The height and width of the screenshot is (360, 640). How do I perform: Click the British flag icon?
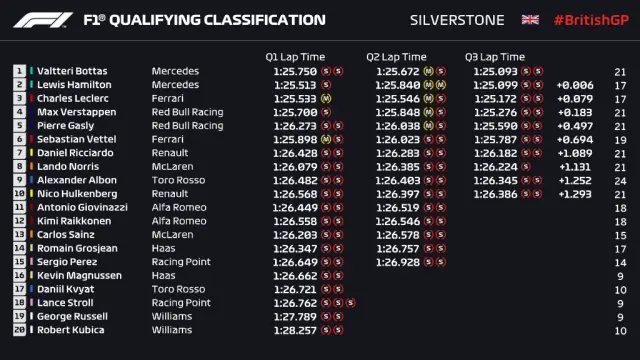click(530, 20)
